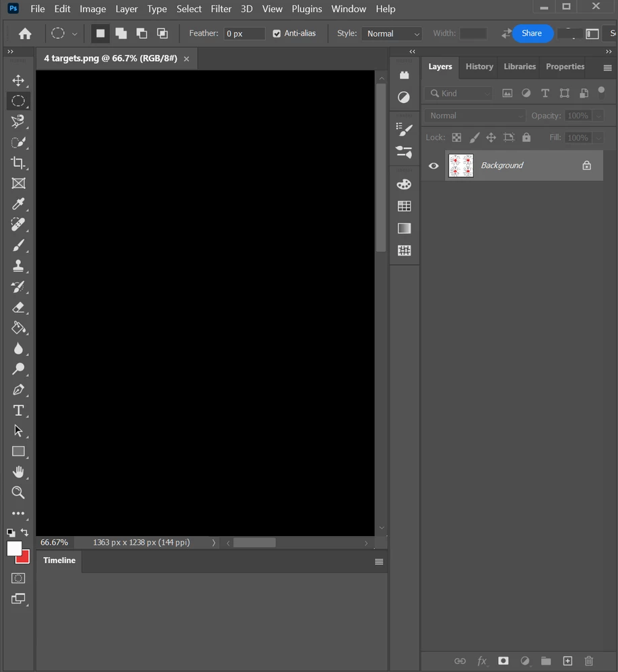
Task: Open the Select menu
Action: (188, 9)
